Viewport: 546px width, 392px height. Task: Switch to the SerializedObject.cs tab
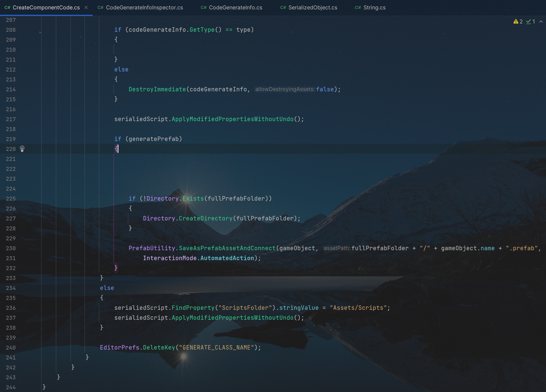tap(312, 7)
